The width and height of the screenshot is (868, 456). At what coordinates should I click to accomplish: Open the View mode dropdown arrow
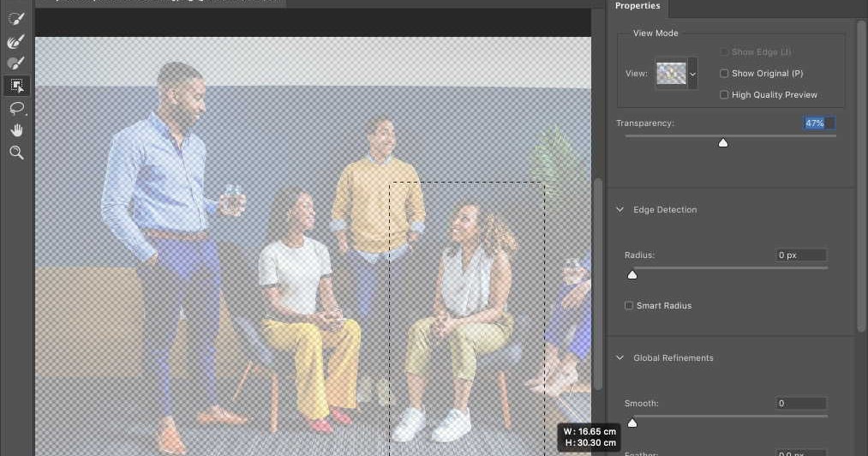tap(692, 74)
